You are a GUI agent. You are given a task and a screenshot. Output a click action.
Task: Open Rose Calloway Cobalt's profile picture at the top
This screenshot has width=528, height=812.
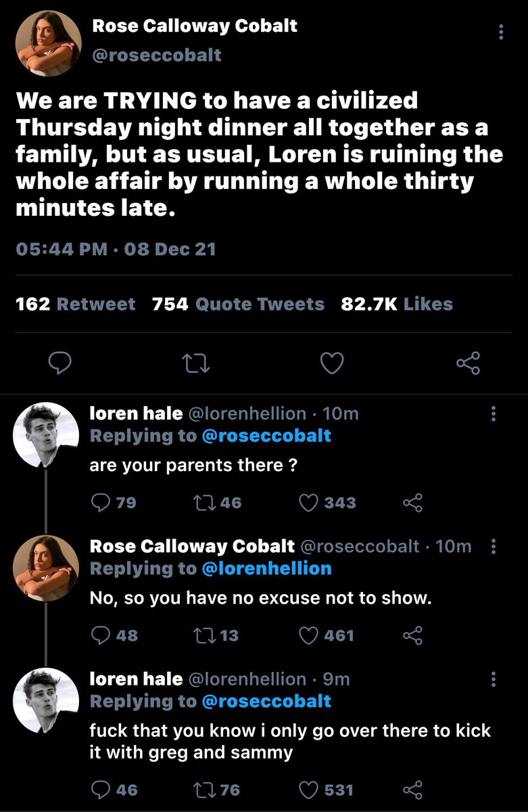(x=47, y=43)
